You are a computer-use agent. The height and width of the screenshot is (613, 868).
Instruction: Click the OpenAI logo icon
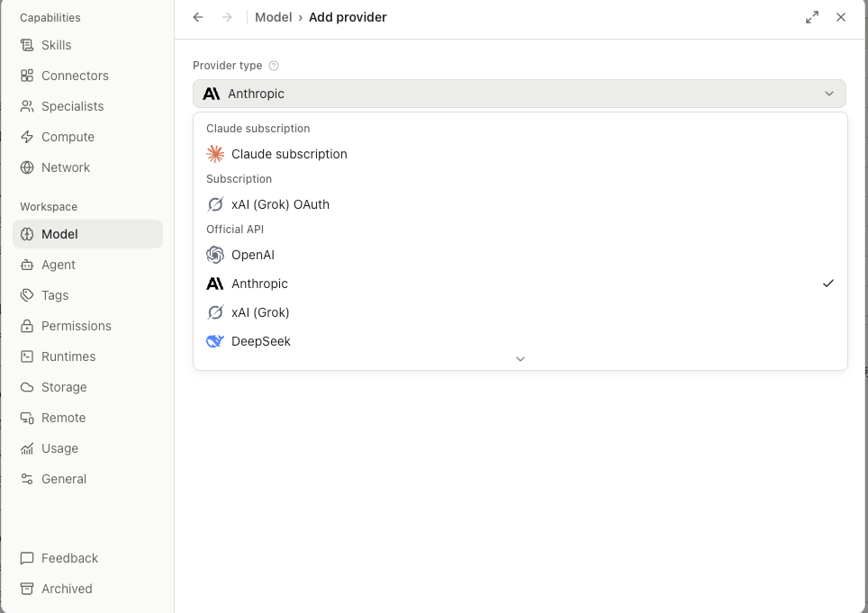[x=215, y=255]
